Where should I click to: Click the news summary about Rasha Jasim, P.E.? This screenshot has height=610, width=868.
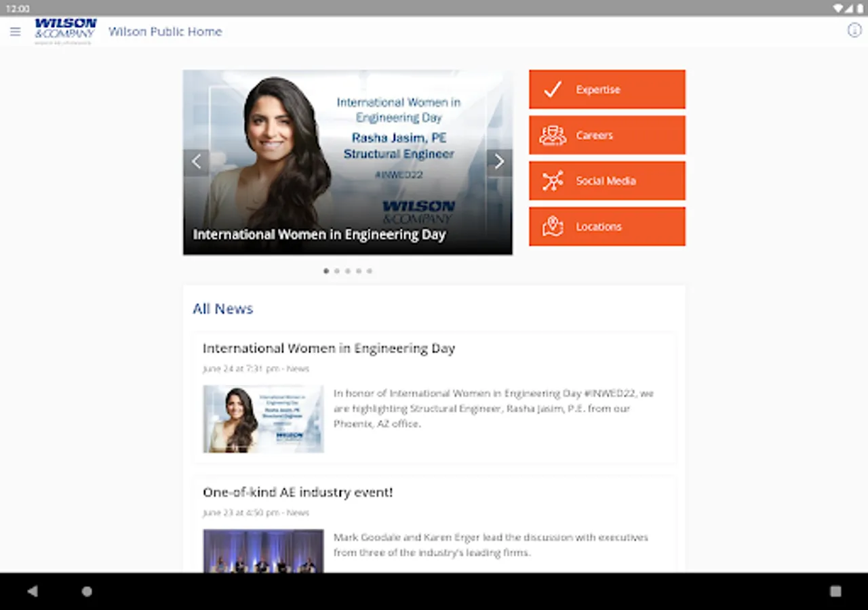494,408
